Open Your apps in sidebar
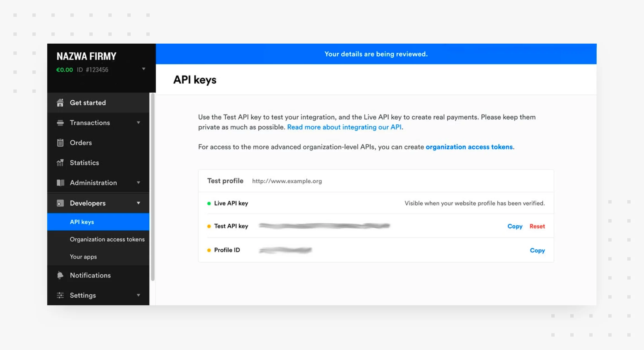Screen dimensions: 644x350 tap(83, 257)
